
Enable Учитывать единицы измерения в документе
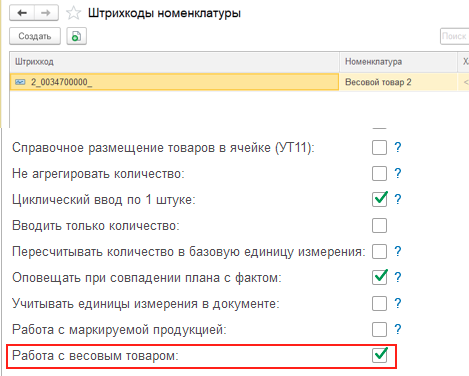click(379, 303)
